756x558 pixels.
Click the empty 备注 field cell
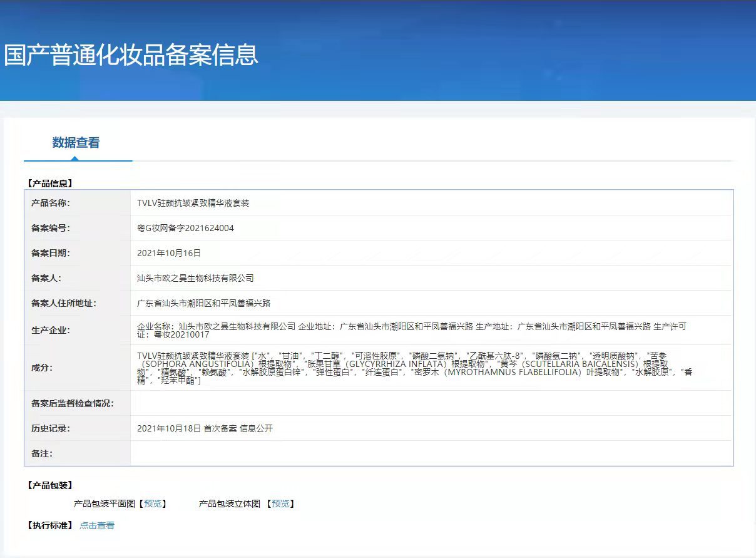(x=431, y=453)
